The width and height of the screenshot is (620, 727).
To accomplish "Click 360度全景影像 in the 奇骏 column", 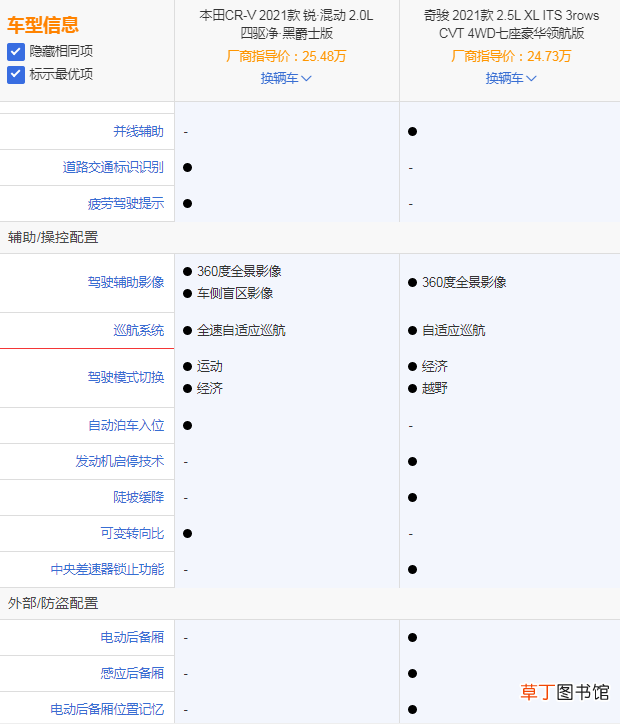I will pos(464,282).
